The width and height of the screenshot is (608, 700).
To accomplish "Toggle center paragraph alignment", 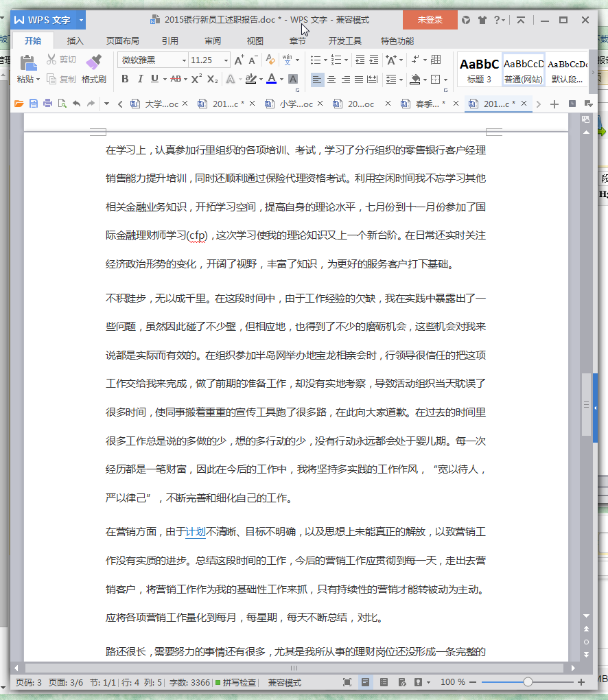I will coord(332,79).
